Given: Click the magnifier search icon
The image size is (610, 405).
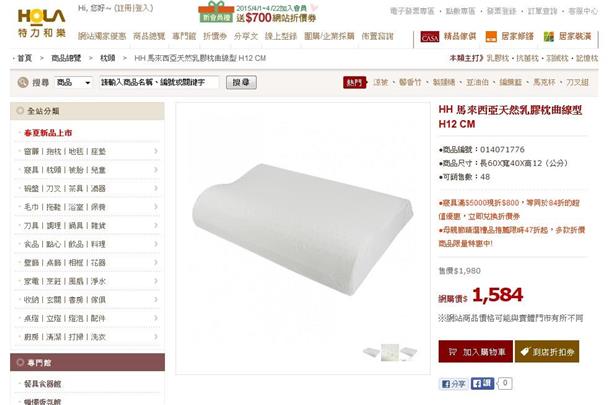Looking at the screenshot, I should point(23,82).
